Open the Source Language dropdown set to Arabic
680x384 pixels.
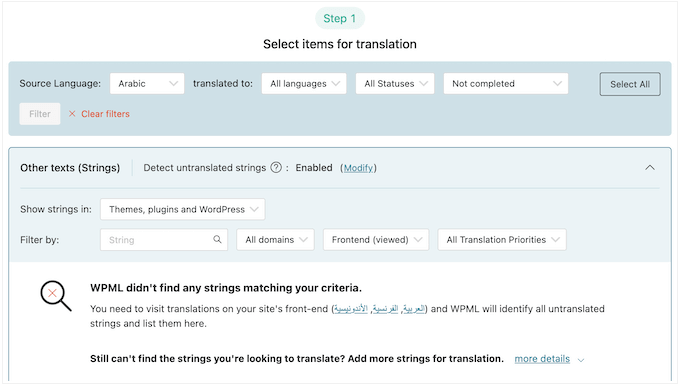click(x=147, y=84)
